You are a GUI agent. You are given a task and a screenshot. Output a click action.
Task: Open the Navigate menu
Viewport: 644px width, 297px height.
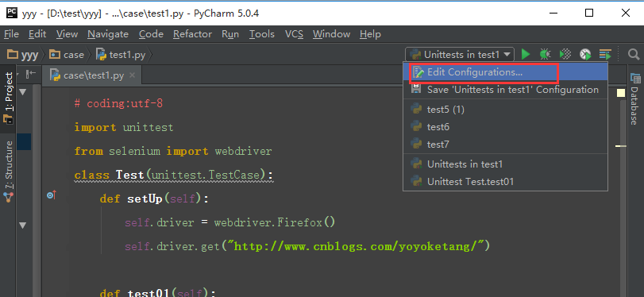[108, 34]
